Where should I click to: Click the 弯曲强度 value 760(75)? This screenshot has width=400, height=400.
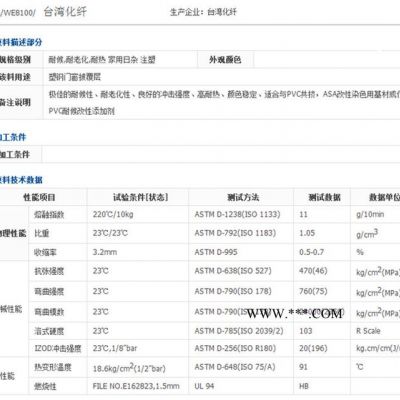pyautogui.click(x=313, y=291)
